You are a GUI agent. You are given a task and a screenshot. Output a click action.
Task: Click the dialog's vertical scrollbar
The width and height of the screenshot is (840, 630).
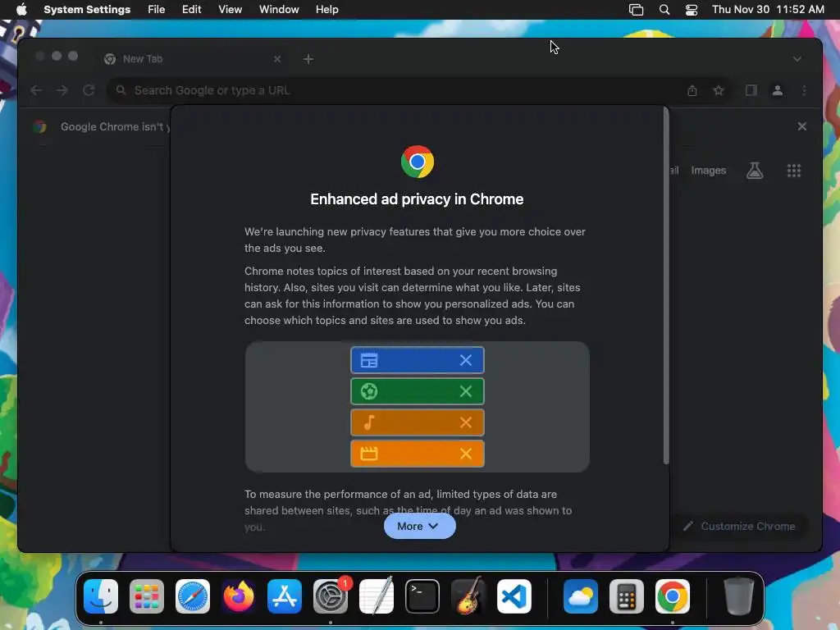[666, 285]
